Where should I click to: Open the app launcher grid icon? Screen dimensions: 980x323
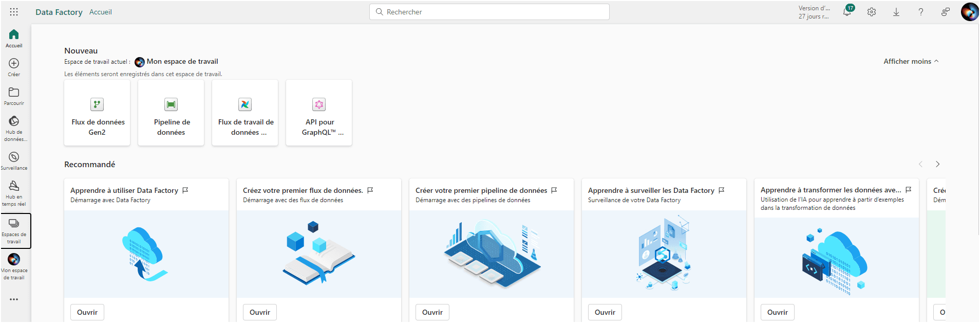click(x=14, y=12)
